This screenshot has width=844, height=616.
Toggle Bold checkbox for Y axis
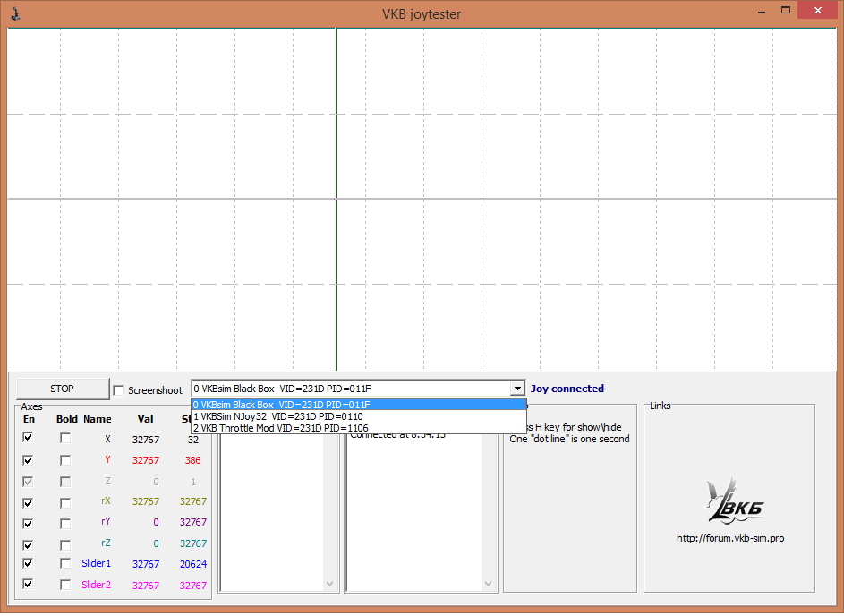point(65,460)
